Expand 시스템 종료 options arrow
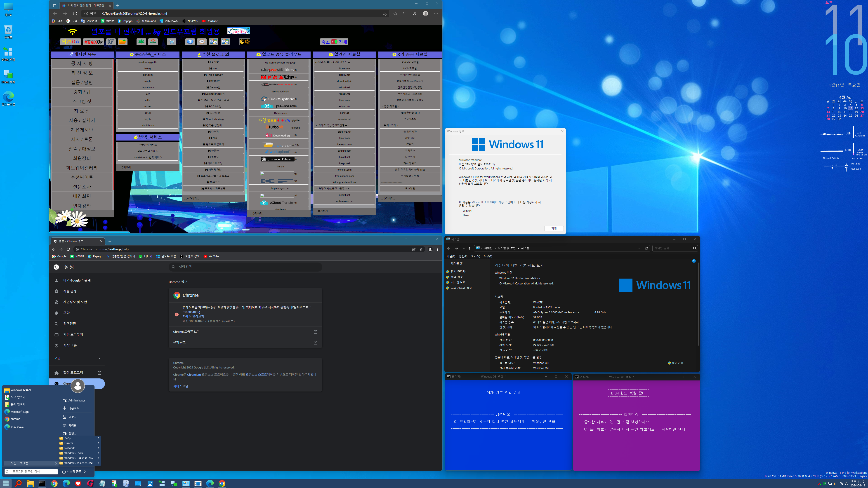This screenshot has width=868, height=488. point(85,472)
